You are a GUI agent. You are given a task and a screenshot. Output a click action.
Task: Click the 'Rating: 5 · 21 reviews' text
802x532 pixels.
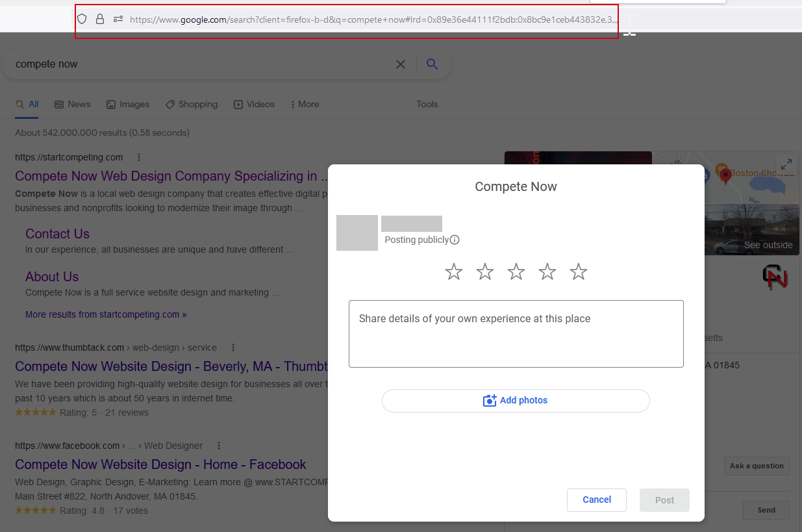tap(104, 412)
